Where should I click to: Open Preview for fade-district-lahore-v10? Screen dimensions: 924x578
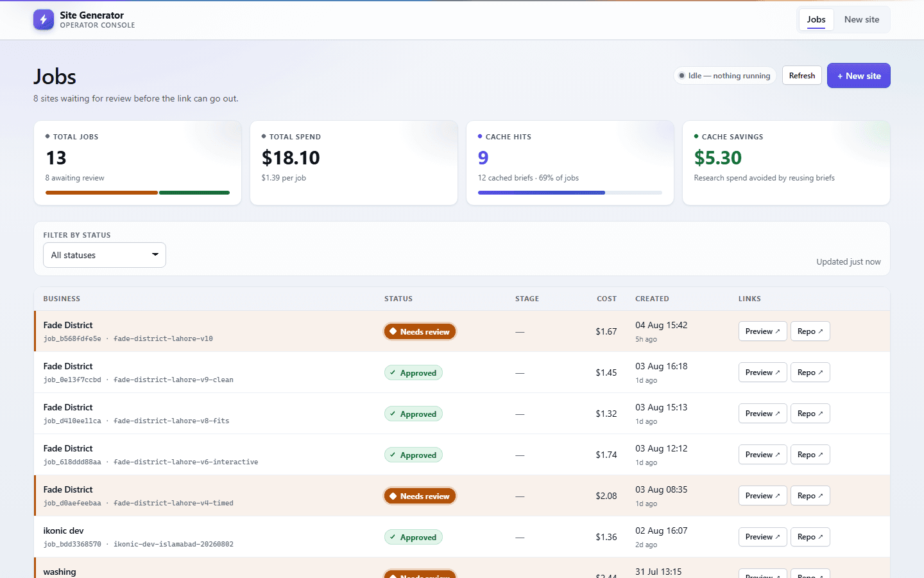[x=762, y=331]
